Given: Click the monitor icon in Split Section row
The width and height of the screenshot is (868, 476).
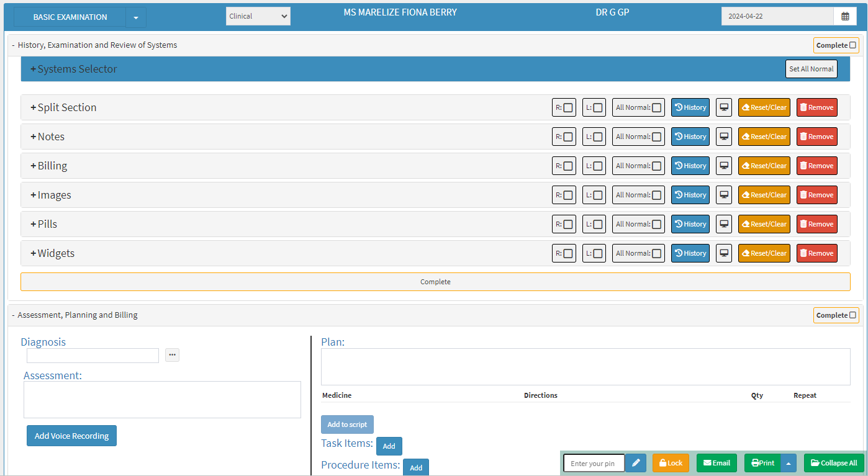Looking at the screenshot, I should pos(723,107).
